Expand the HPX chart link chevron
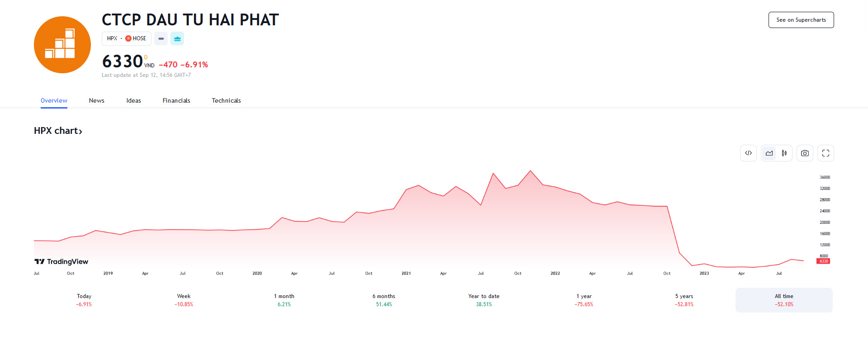868x341 pixels. click(x=81, y=131)
